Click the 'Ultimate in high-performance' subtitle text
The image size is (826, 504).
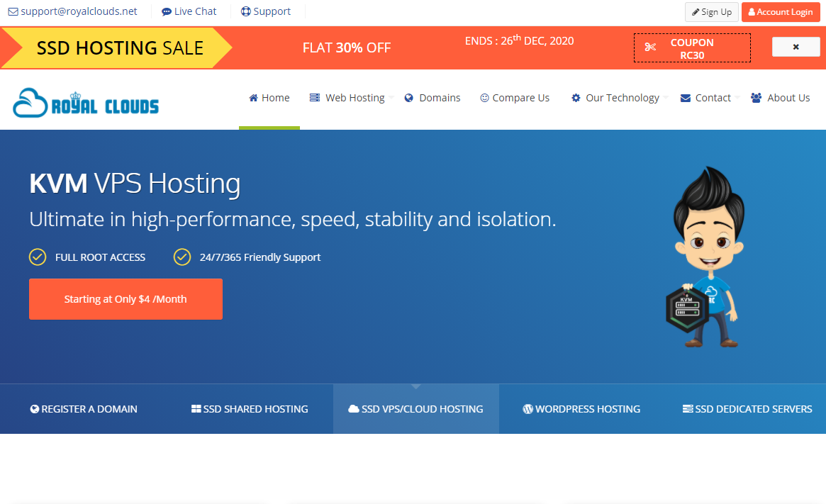(x=292, y=220)
